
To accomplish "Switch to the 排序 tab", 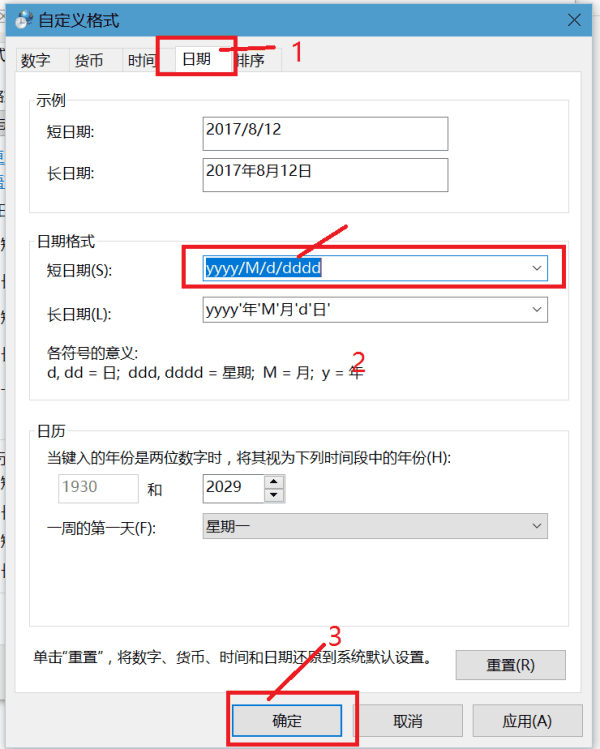I will [252, 61].
